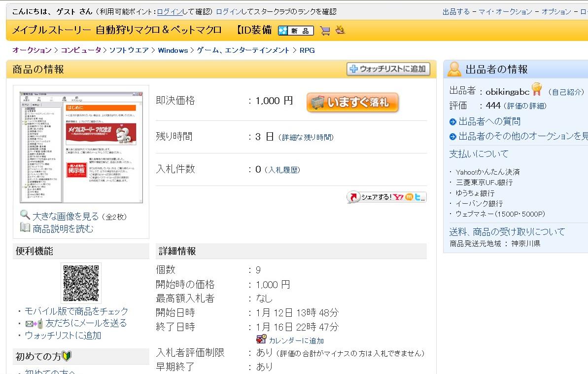Click the カレンダーに追加 link
This screenshot has width=588, height=374.
[x=296, y=340]
